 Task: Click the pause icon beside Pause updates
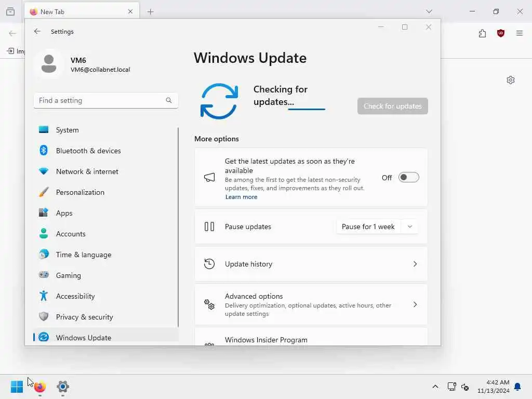click(209, 227)
